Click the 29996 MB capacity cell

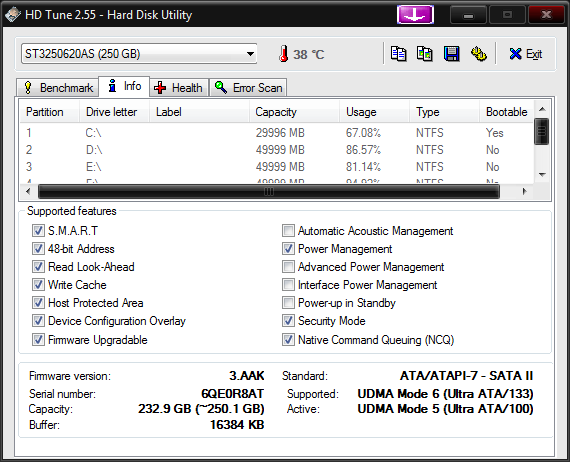280,133
